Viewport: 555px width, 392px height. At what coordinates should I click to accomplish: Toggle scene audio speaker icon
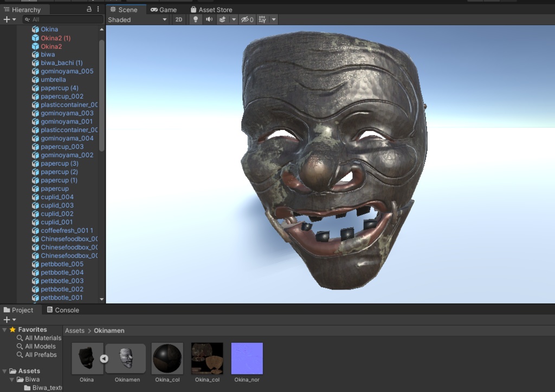click(209, 19)
